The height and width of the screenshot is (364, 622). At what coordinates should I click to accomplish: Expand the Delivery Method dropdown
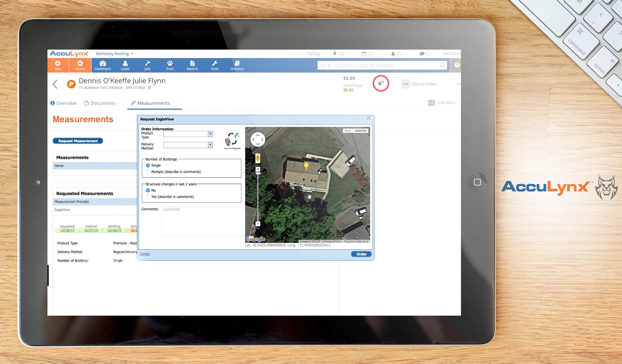pyautogui.click(x=210, y=145)
